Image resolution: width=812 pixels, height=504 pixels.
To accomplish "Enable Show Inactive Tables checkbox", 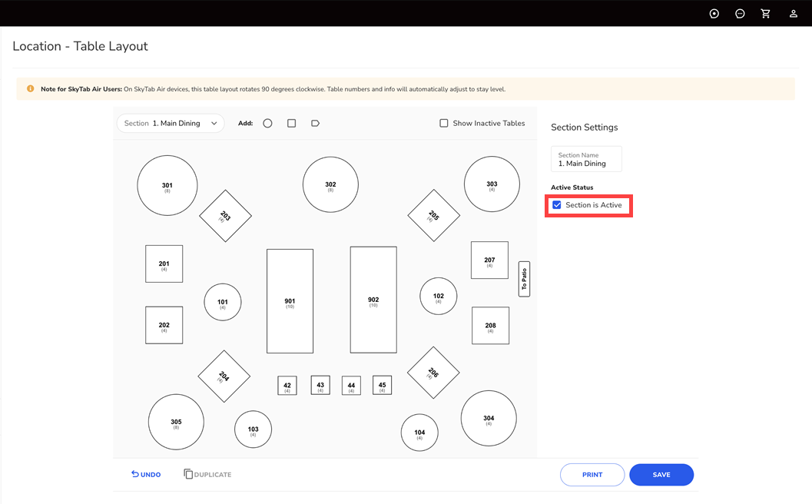I will click(444, 123).
